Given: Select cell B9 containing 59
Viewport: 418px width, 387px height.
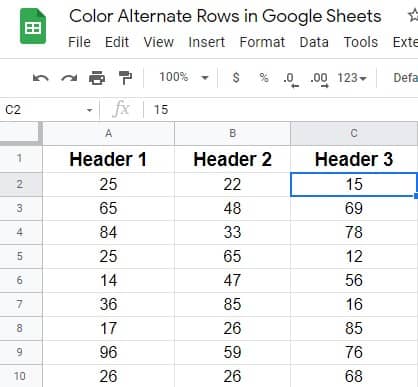Looking at the screenshot, I should (x=232, y=352).
